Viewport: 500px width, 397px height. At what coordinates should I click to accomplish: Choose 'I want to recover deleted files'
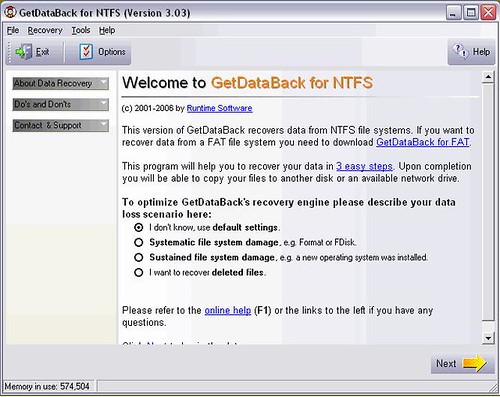click(x=139, y=273)
